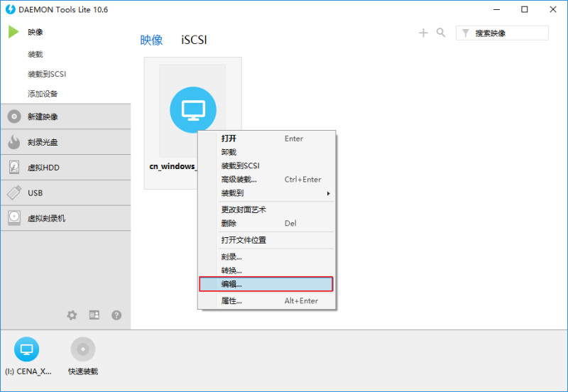
Task: Click the 快速装载 quick mount disc icon
Action: tap(83, 349)
